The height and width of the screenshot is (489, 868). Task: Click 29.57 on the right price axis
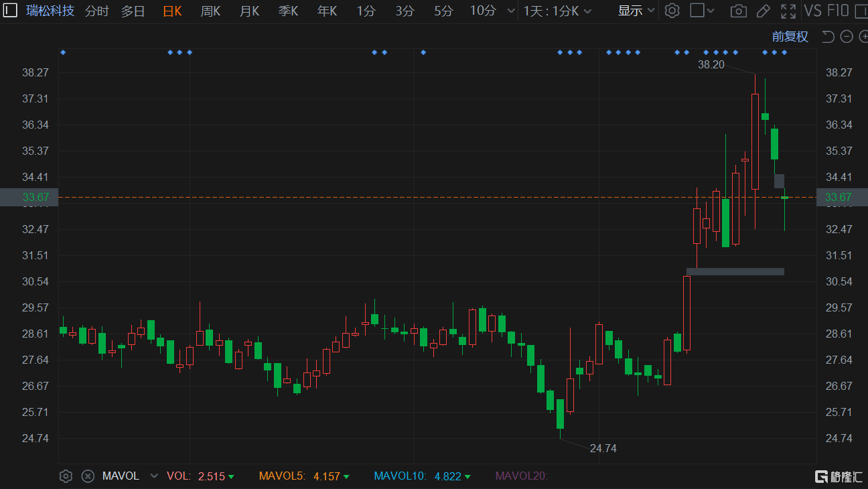point(839,307)
